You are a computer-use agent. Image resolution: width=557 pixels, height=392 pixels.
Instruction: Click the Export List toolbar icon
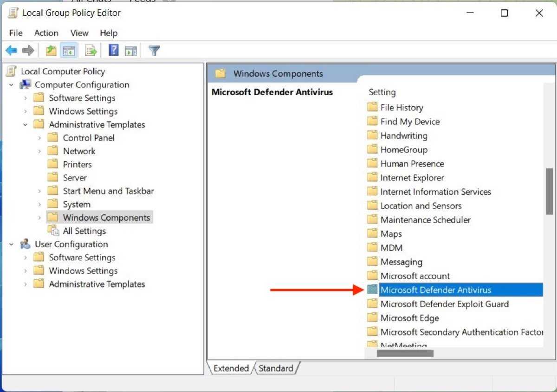(91, 51)
